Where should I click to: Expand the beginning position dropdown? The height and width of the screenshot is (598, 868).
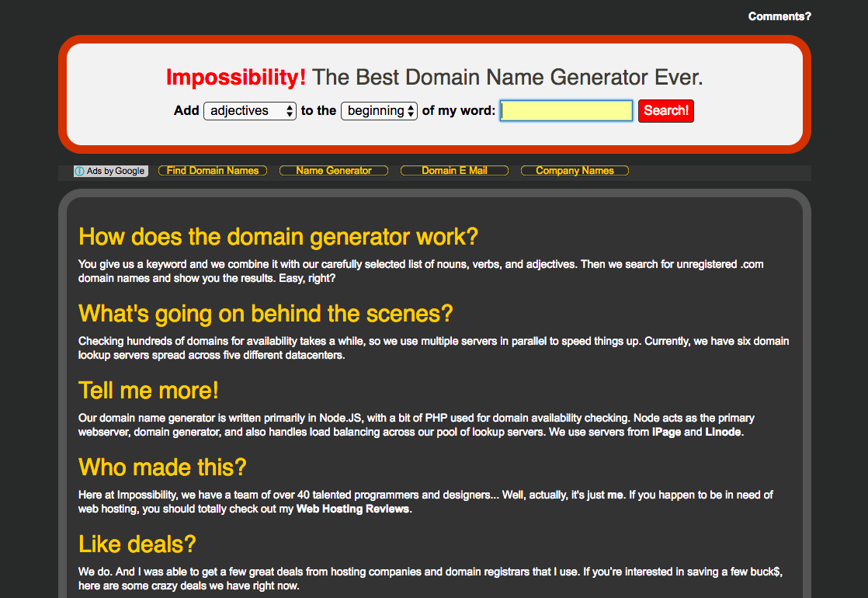(379, 111)
